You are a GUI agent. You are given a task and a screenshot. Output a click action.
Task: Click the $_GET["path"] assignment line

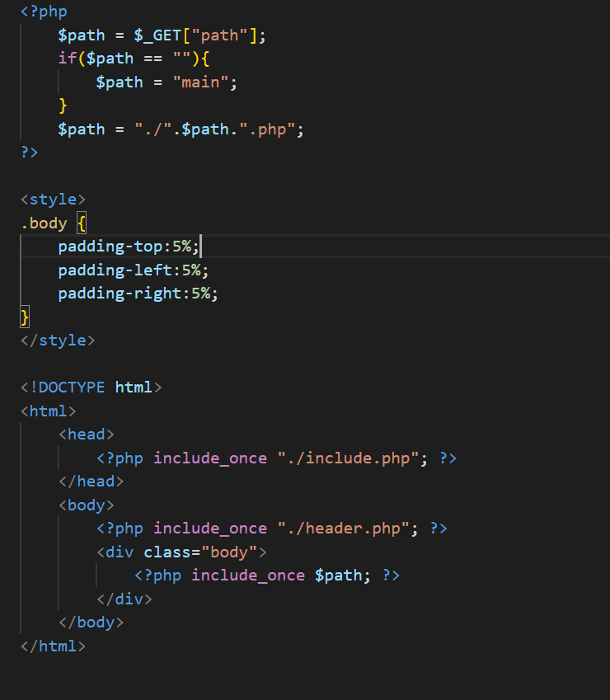(162, 35)
